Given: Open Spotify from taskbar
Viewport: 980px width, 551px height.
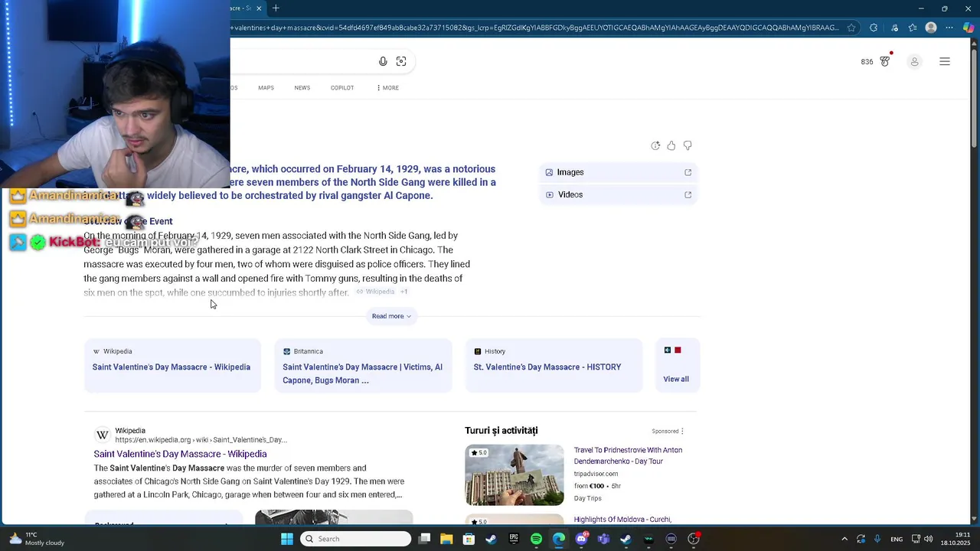Looking at the screenshot, I should 536,539.
